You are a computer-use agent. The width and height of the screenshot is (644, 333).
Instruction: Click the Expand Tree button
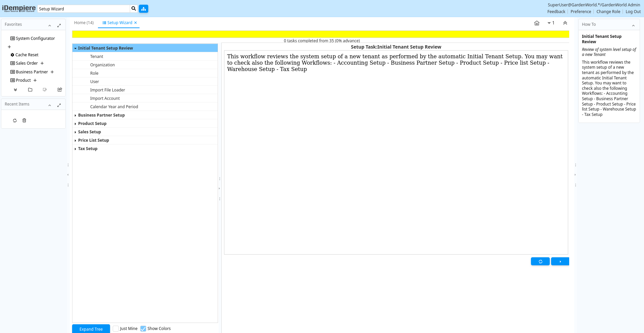tap(91, 329)
